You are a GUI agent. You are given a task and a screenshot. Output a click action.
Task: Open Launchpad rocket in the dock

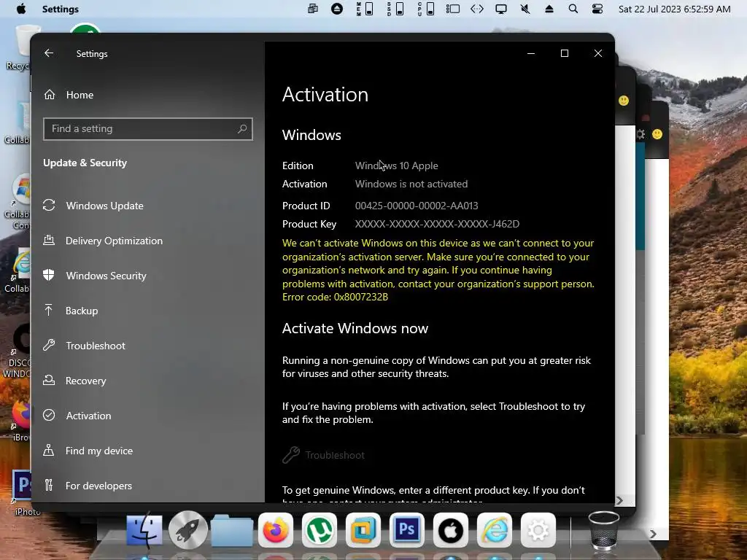point(188,530)
